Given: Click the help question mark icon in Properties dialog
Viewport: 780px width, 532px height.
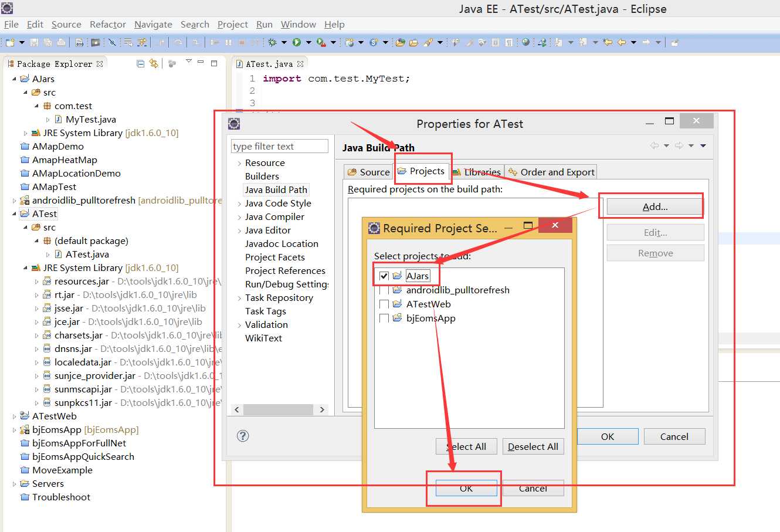Looking at the screenshot, I should 243,436.
